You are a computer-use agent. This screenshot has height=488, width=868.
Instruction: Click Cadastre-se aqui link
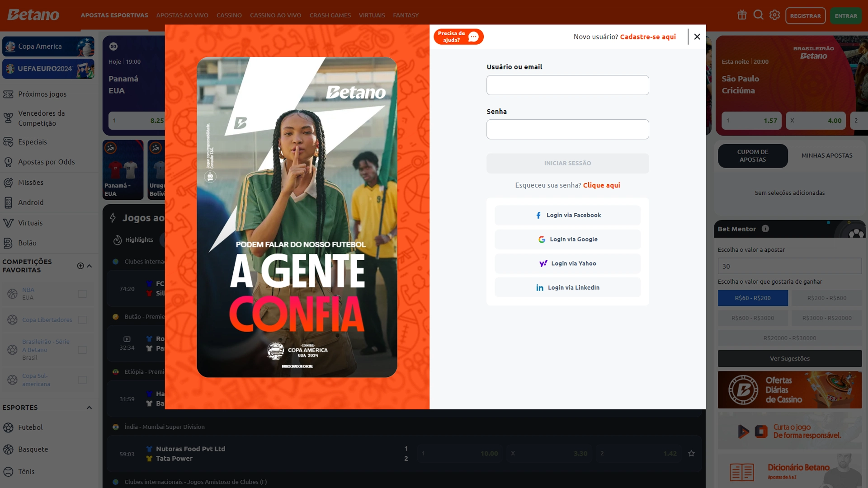pos(648,37)
